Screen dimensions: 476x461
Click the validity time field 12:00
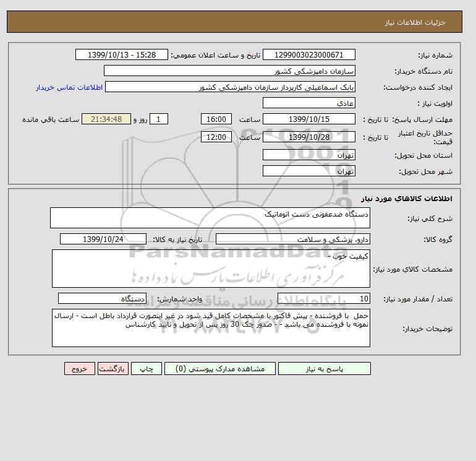(216, 137)
